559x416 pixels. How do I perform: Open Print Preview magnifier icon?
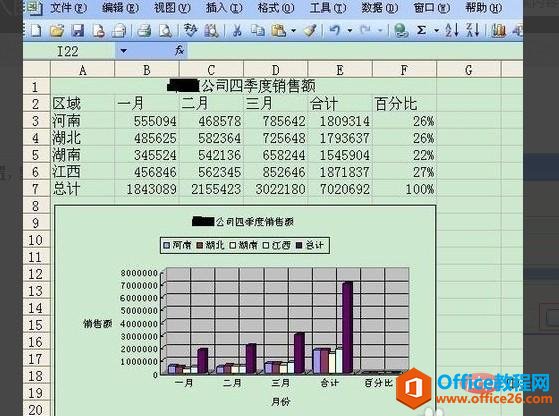[x=165, y=31]
